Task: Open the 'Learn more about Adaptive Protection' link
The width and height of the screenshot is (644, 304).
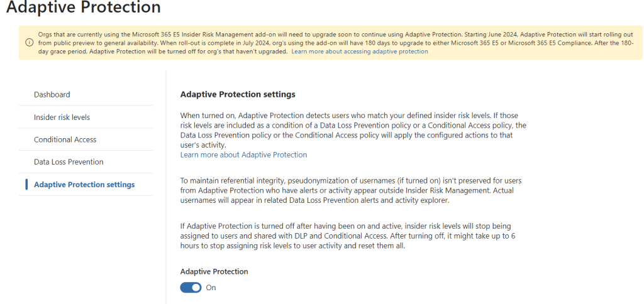Action: point(243,155)
